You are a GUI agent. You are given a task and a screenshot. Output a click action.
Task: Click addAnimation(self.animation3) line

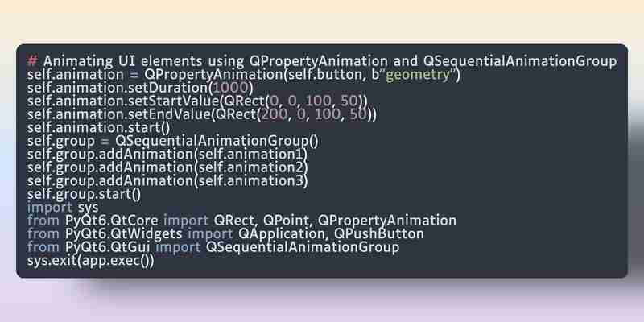click(x=167, y=180)
